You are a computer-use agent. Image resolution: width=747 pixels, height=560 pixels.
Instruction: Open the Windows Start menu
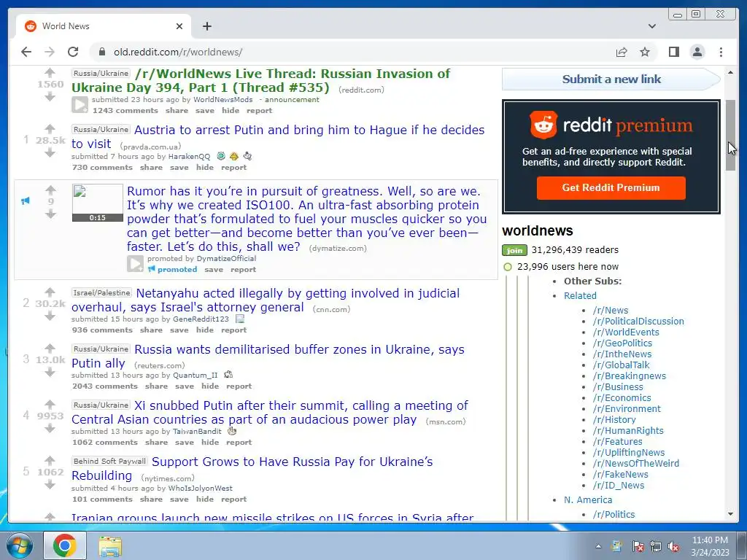19,545
